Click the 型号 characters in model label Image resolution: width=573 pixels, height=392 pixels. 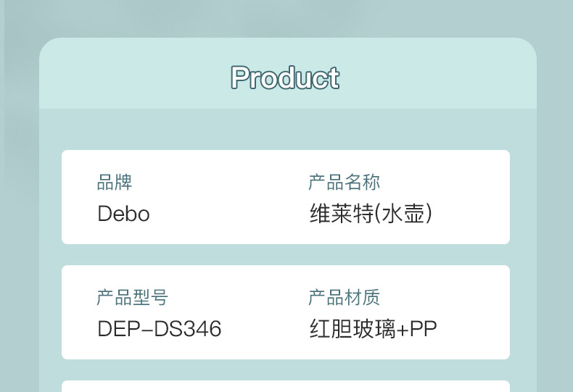point(150,298)
